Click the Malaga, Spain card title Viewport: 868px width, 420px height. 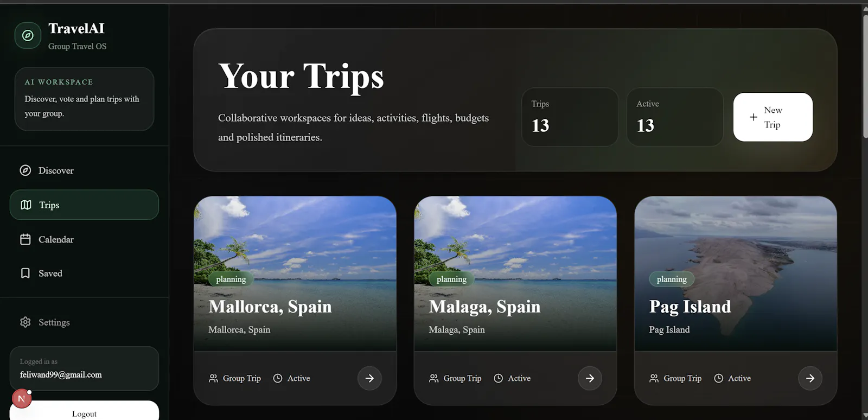click(x=484, y=307)
